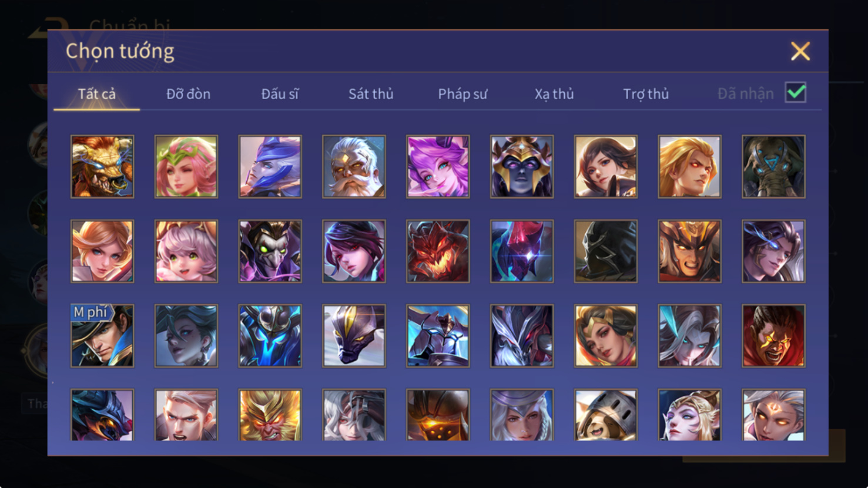Select the orange bull beast hero portrait
Screen dimensions: 868x488
(x=102, y=167)
